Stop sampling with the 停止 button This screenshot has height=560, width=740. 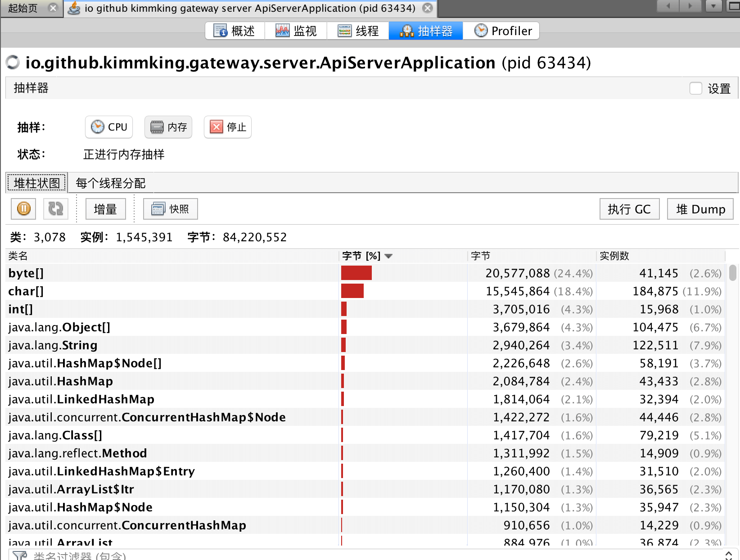coord(228,127)
